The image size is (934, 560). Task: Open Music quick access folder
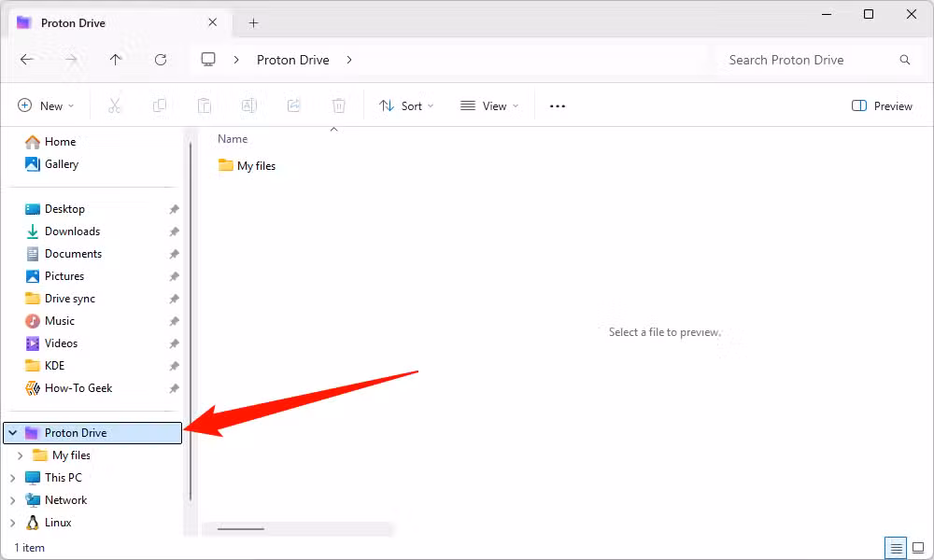60,321
